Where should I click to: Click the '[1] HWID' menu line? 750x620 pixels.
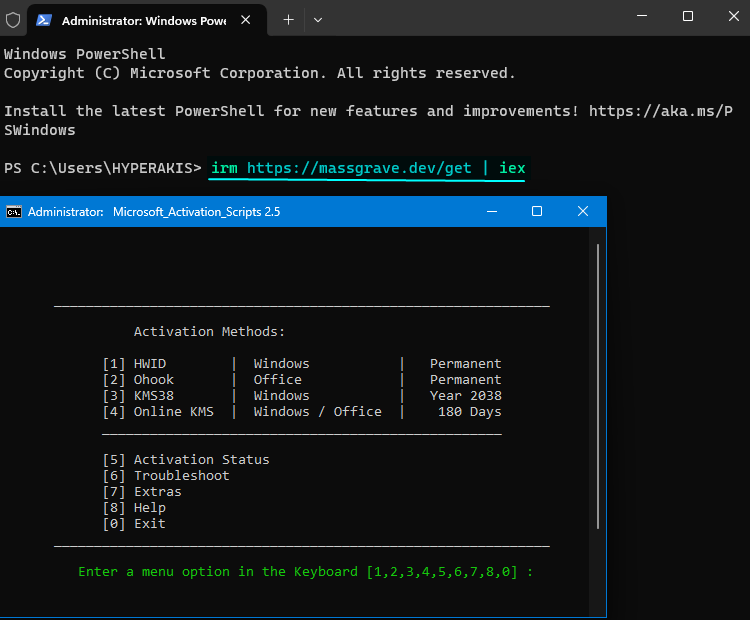134,364
